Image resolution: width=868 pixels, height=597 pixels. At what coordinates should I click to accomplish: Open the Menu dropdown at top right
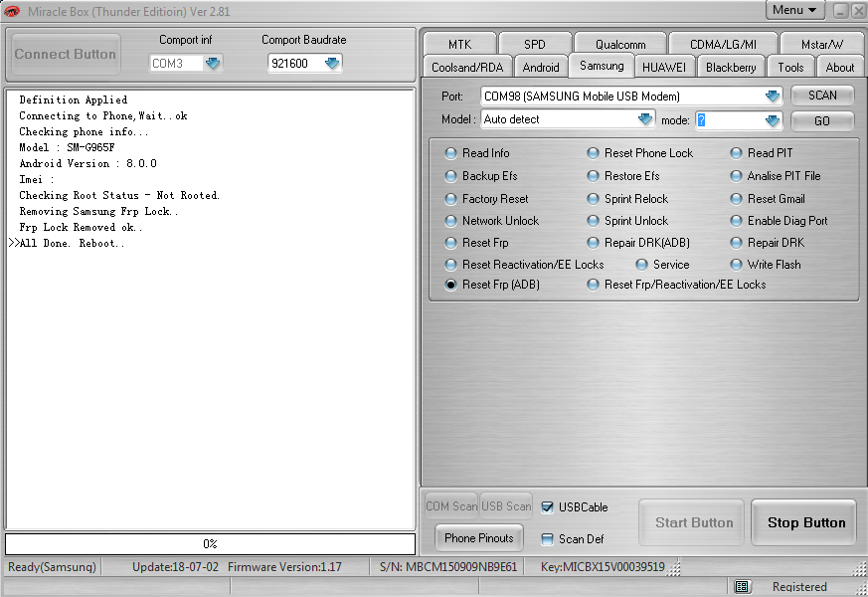click(795, 9)
